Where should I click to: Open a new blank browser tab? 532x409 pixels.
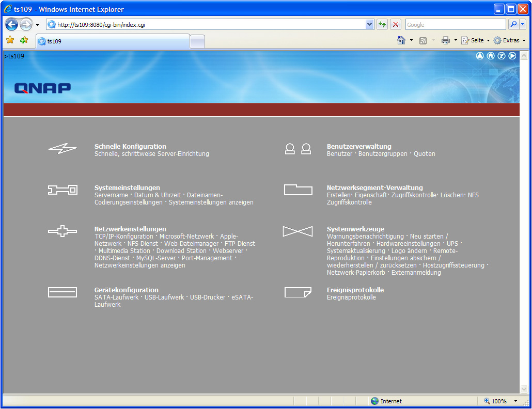tap(197, 41)
